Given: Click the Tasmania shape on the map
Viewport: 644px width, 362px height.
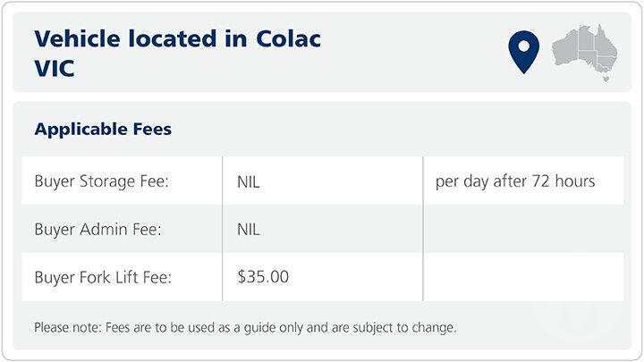Looking at the screenshot, I should 606,79.
